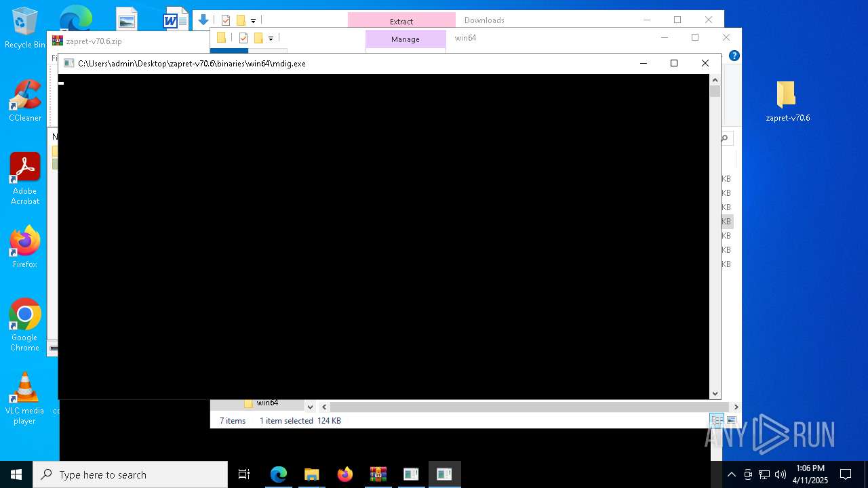Screen dimensions: 868x488
Task: Close the Downloads Explorer window
Action: (x=709, y=20)
